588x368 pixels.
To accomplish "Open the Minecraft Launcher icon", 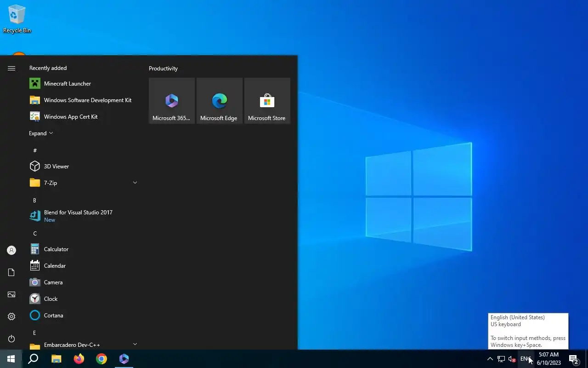I will [x=35, y=83].
